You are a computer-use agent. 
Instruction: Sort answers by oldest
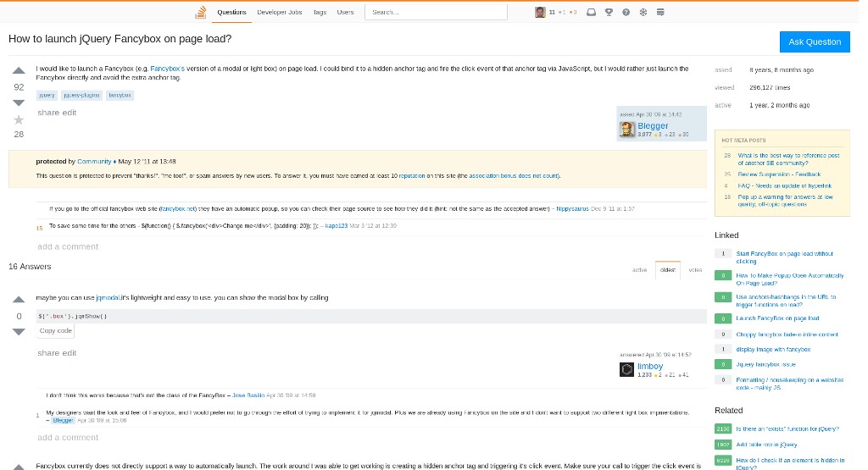[668, 270]
